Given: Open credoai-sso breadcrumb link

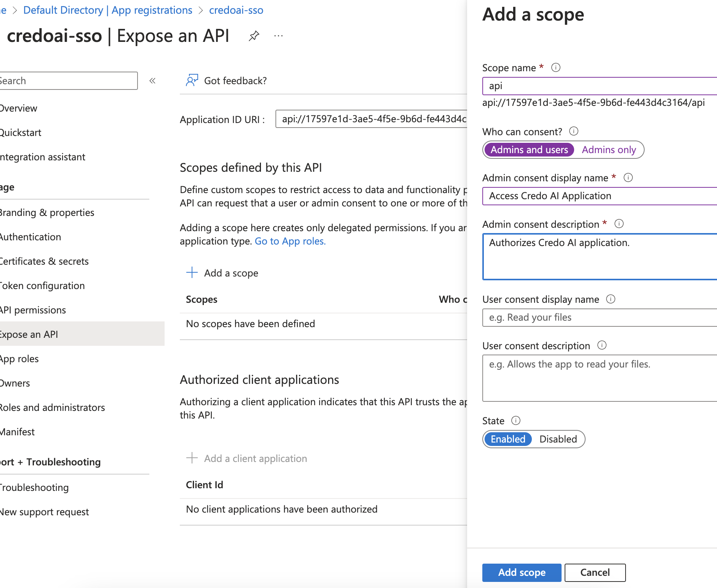Looking at the screenshot, I should [236, 10].
